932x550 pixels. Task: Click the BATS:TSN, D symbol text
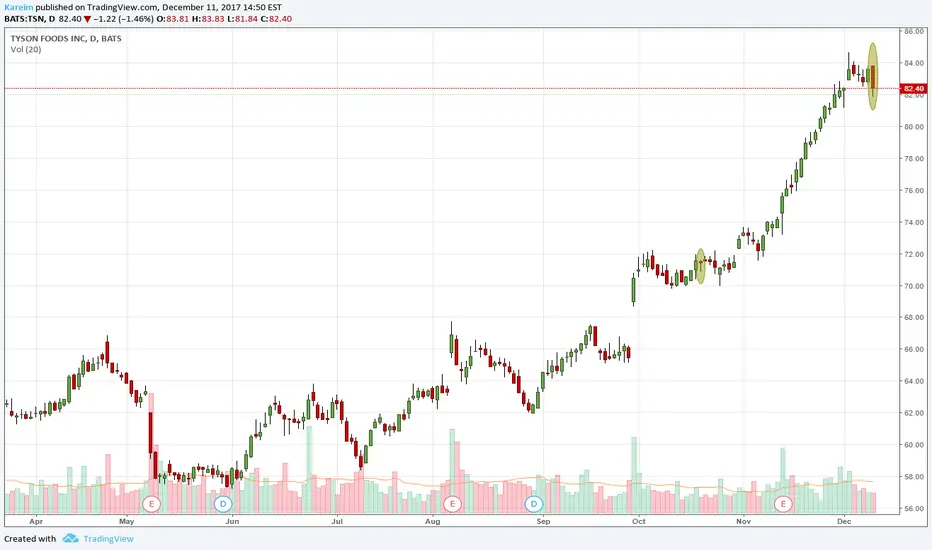30,19
